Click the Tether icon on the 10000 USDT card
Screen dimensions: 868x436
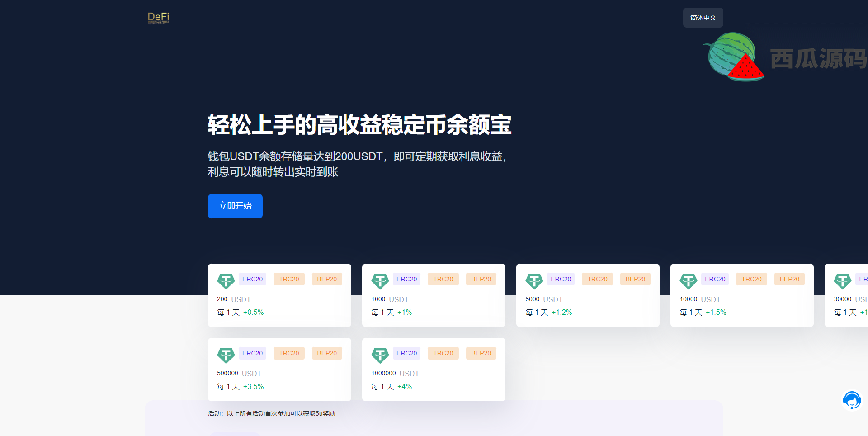689,281
